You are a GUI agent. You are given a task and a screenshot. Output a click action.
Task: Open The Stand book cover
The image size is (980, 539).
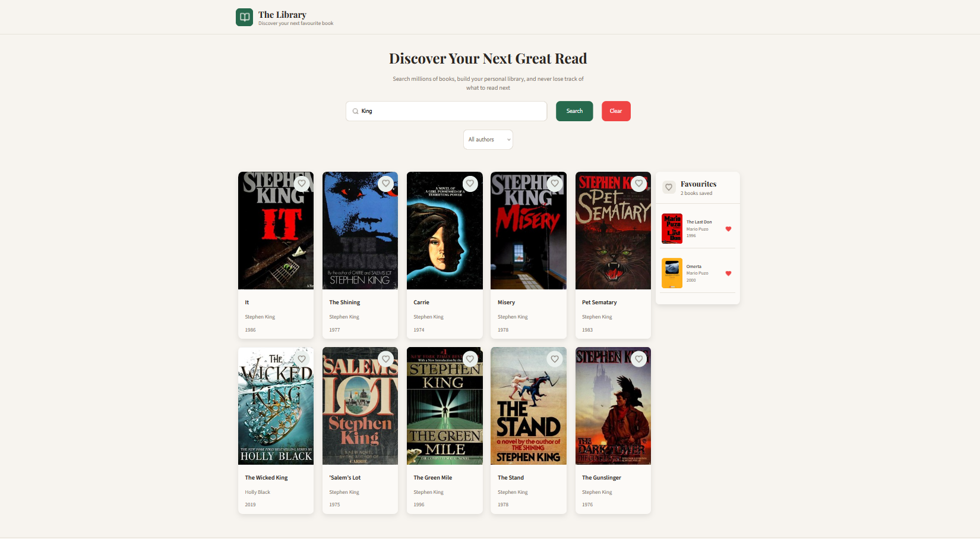coord(529,406)
